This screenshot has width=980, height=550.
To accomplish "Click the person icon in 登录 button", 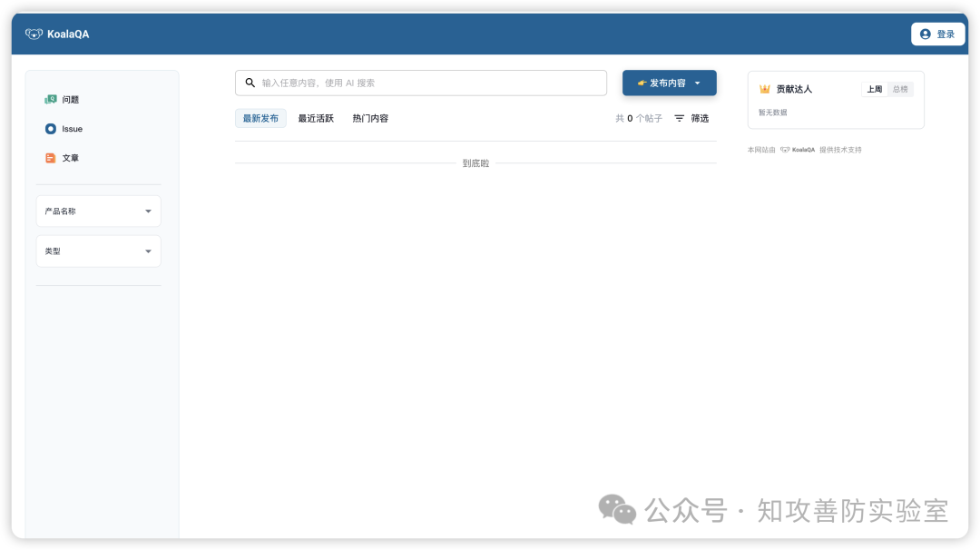I will (926, 33).
